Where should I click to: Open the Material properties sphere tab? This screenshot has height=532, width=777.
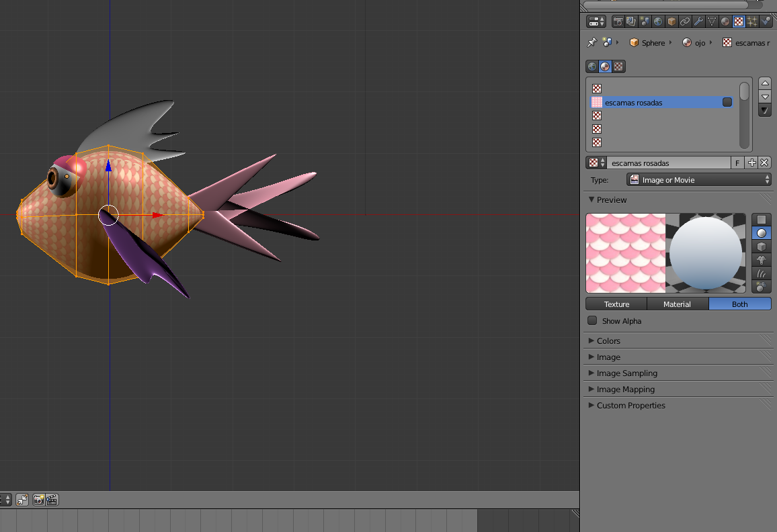725,21
